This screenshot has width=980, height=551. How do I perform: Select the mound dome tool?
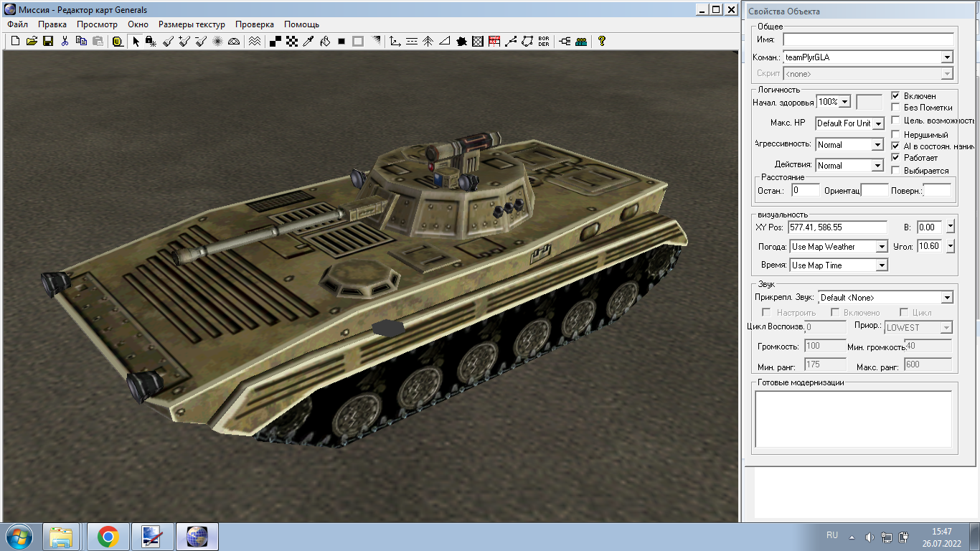[x=234, y=41]
